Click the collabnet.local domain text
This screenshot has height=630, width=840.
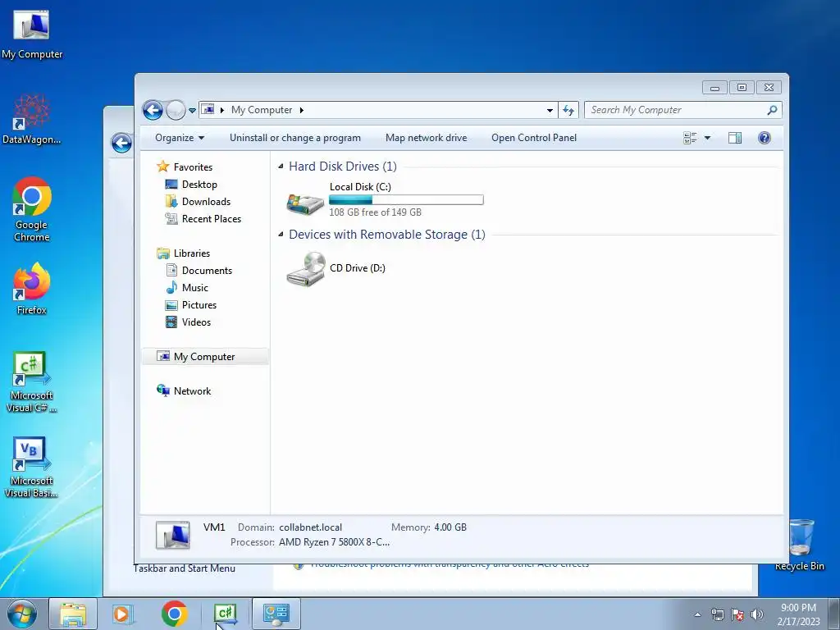(310, 527)
